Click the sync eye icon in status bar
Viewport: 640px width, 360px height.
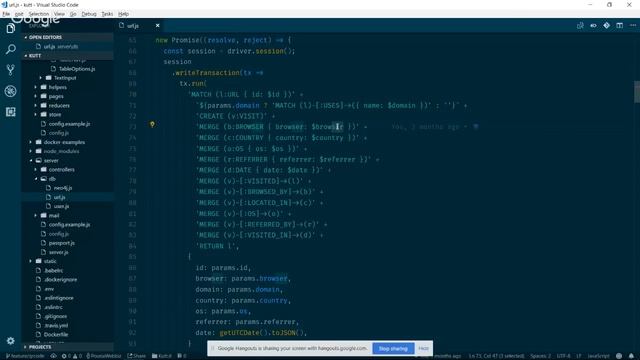[53, 356]
